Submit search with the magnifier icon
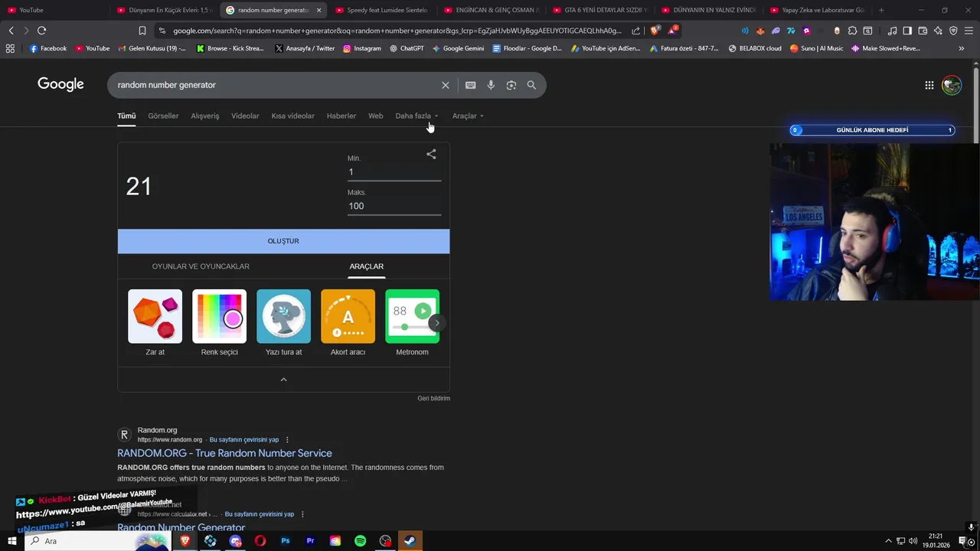Screen dimensions: 980x551 (531, 85)
